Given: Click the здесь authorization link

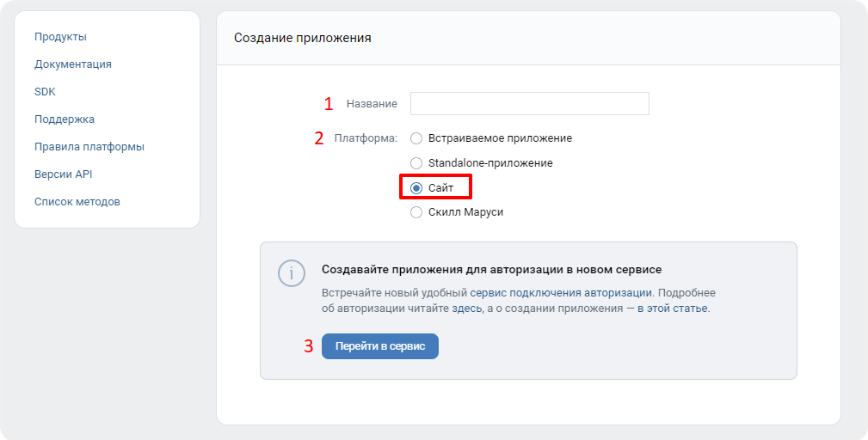Looking at the screenshot, I should pyautogui.click(x=466, y=309).
